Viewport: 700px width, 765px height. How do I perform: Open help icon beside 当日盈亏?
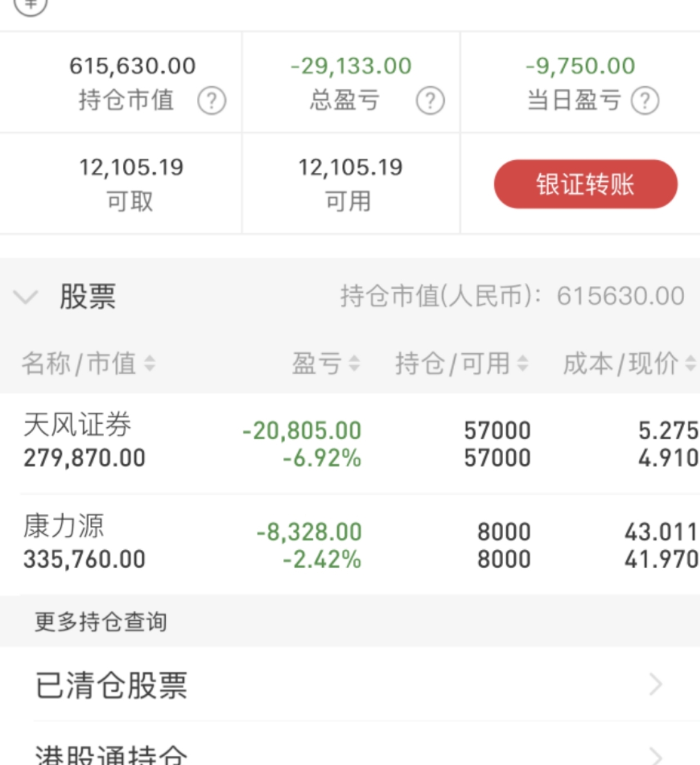pyautogui.click(x=645, y=101)
